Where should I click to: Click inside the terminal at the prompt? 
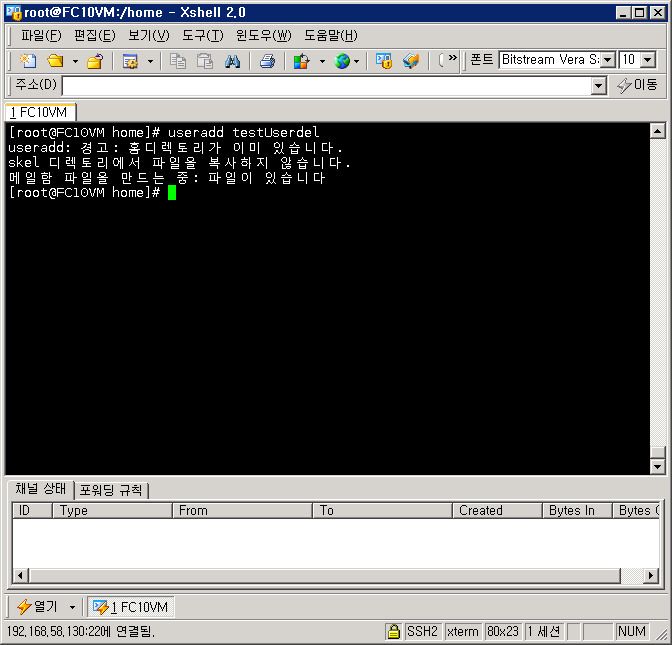click(x=172, y=193)
